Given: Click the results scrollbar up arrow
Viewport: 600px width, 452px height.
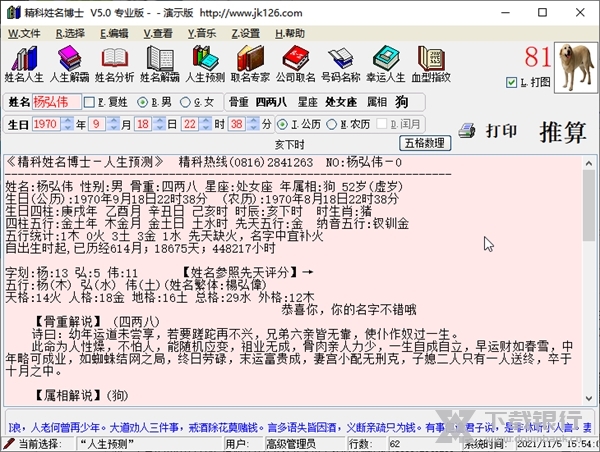Looking at the screenshot, I should (589, 164).
